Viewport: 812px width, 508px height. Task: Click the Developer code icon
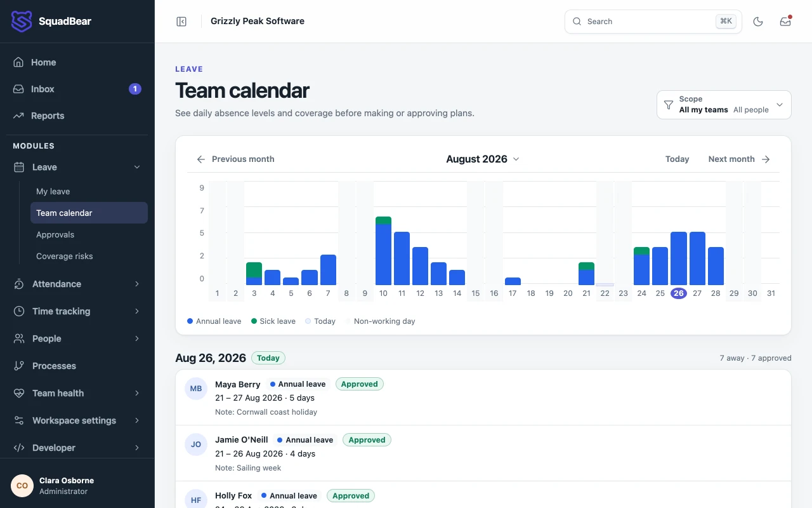click(x=19, y=448)
